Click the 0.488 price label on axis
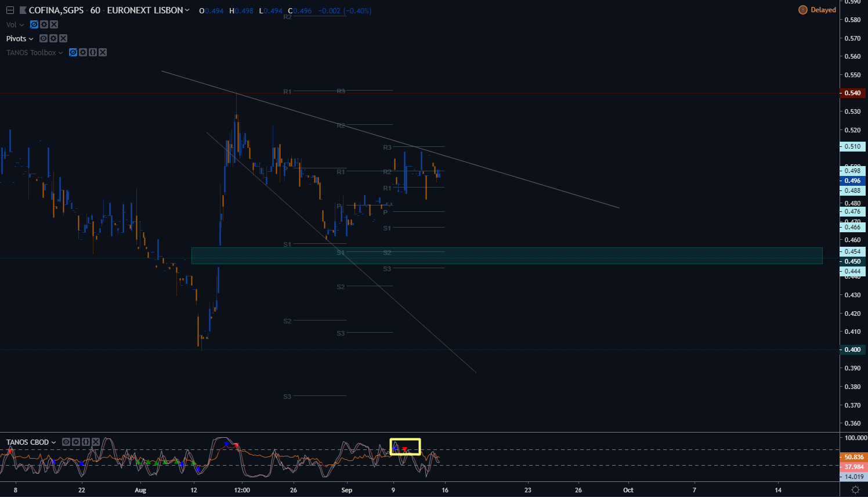This screenshot has width=868, height=497. (852, 190)
